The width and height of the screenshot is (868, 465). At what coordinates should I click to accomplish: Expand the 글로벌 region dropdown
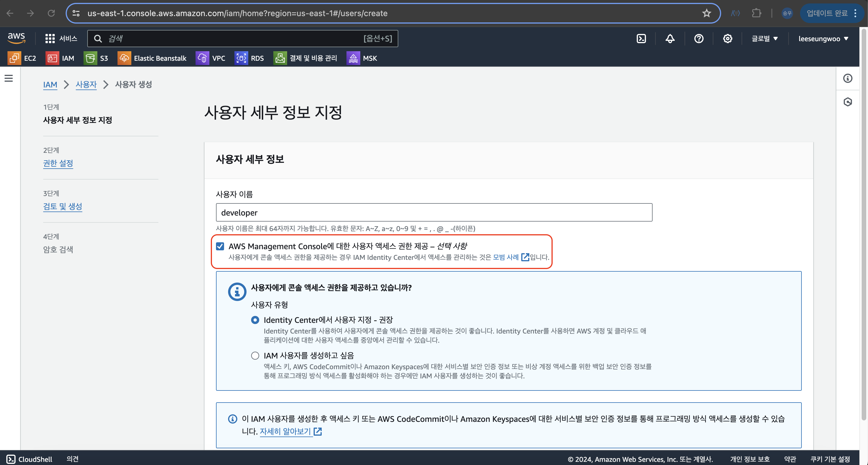764,39
